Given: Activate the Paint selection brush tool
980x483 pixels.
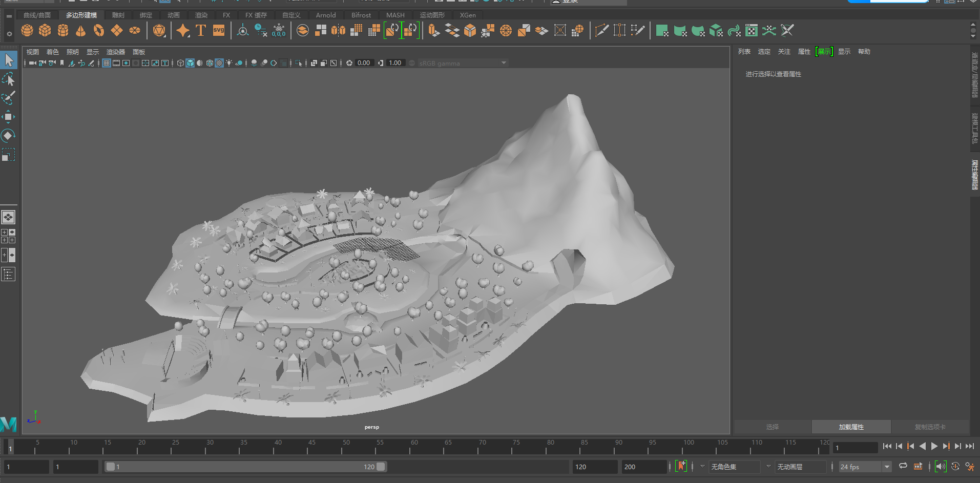Looking at the screenshot, I should [9, 98].
